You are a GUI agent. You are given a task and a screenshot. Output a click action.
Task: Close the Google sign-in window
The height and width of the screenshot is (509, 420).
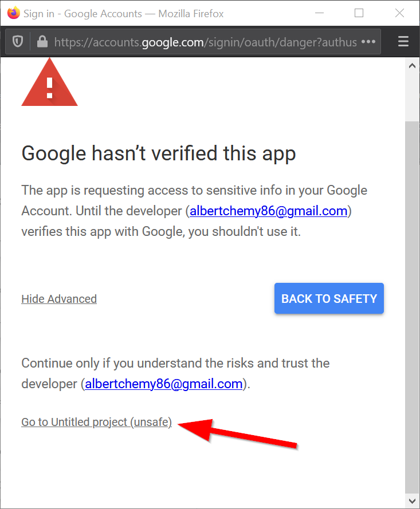pyautogui.click(x=399, y=13)
